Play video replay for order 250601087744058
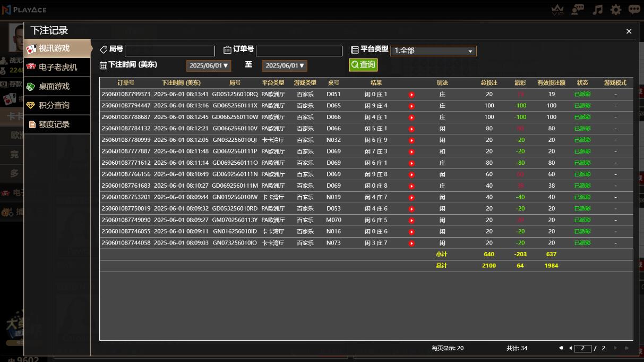The image size is (644, 362). [x=411, y=243]
